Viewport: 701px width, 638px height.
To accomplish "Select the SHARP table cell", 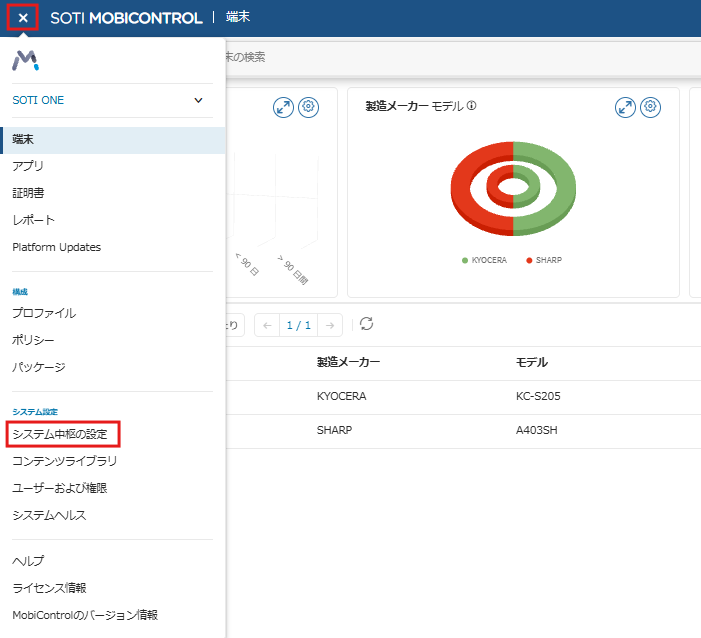I will pyautogui.click(x=334, y=430).
